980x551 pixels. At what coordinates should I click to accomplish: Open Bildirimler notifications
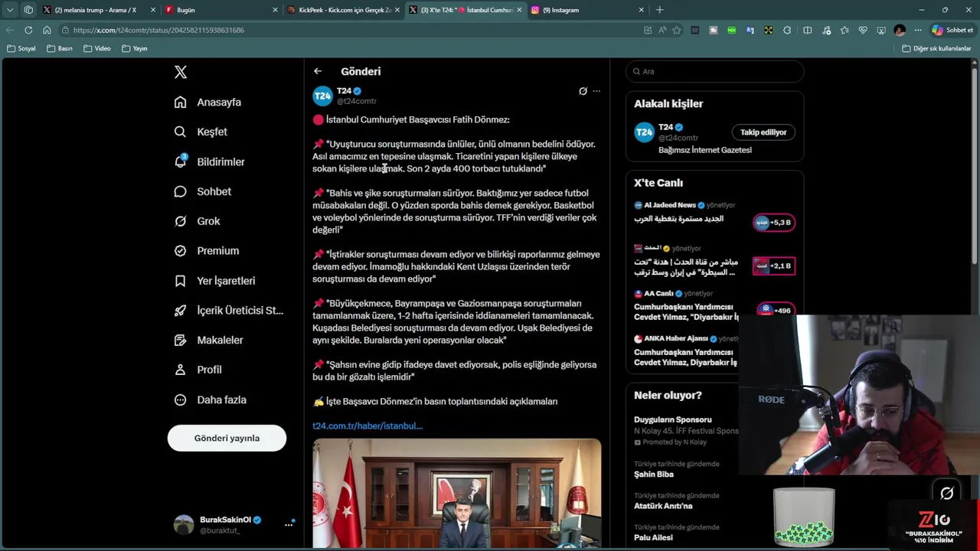pyautogui.click(x=210, y=161)
